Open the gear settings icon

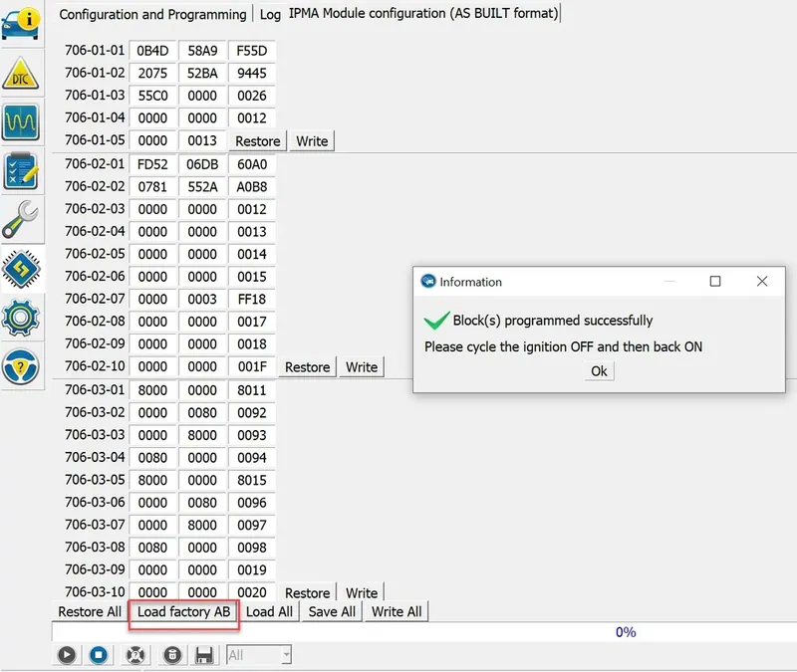(20, 318)
